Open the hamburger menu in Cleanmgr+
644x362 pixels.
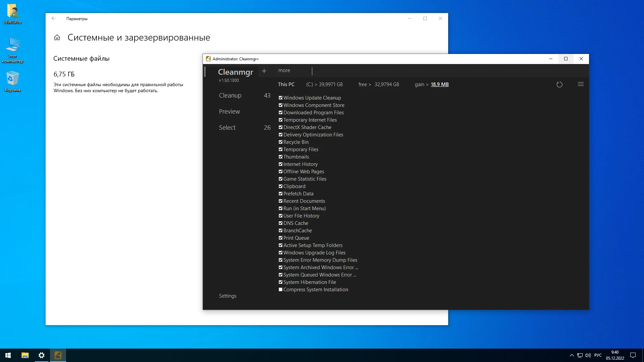pos(581,84)
